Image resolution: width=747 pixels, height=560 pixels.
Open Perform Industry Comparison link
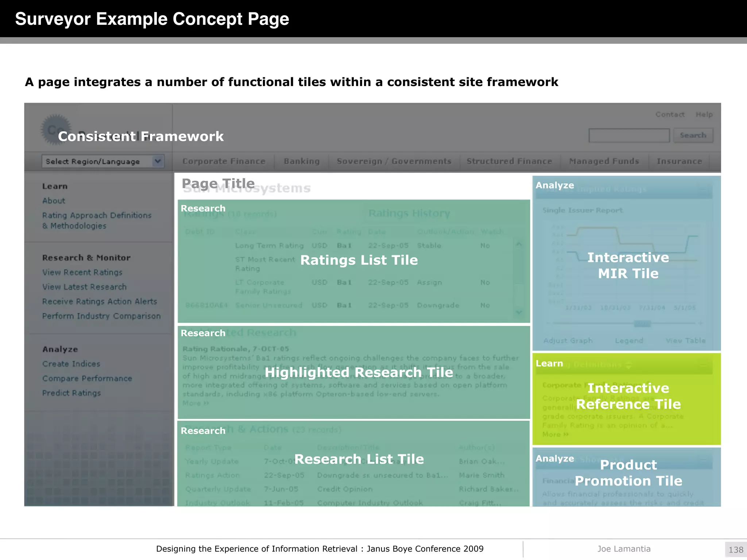click(x=101, y=316)
